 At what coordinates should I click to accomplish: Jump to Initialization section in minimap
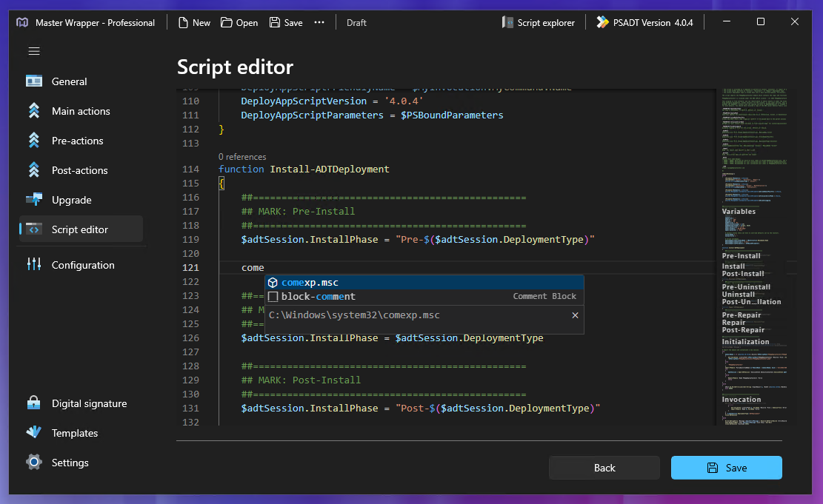(745, 342)
